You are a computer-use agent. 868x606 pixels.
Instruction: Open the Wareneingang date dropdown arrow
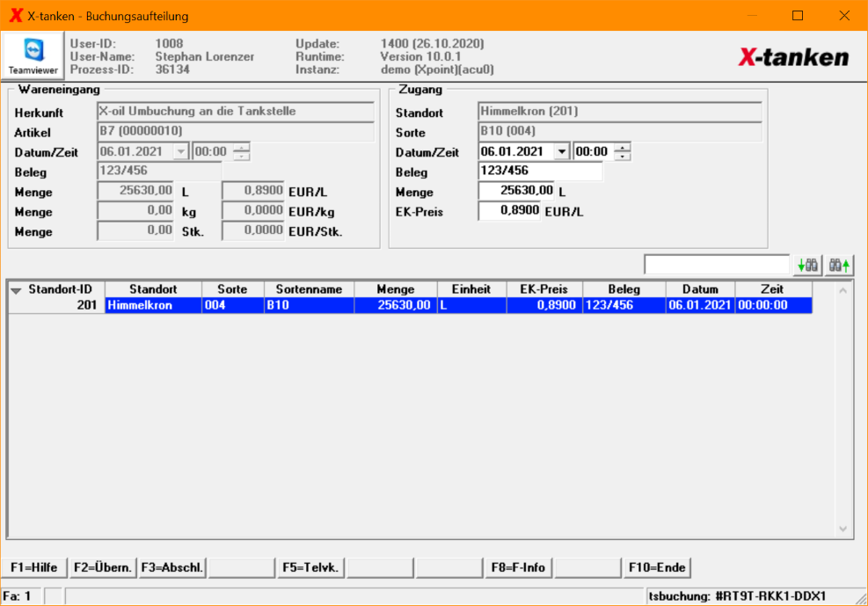[181, 151]
